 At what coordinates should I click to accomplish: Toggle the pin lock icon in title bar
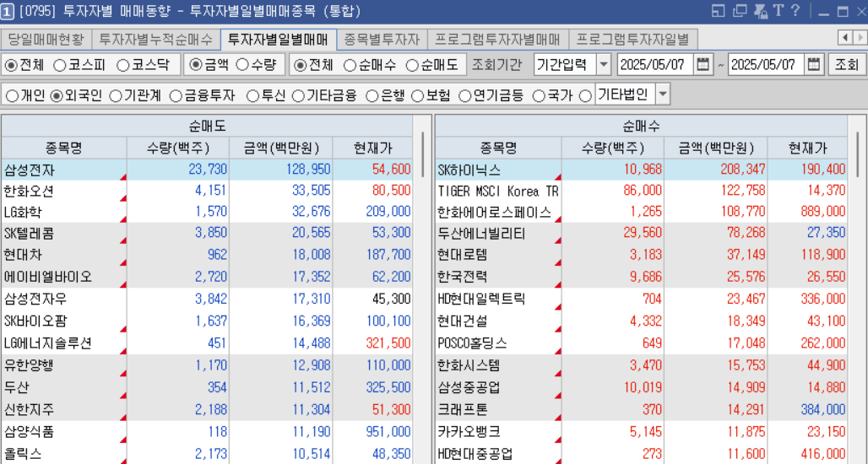(760, 10)
